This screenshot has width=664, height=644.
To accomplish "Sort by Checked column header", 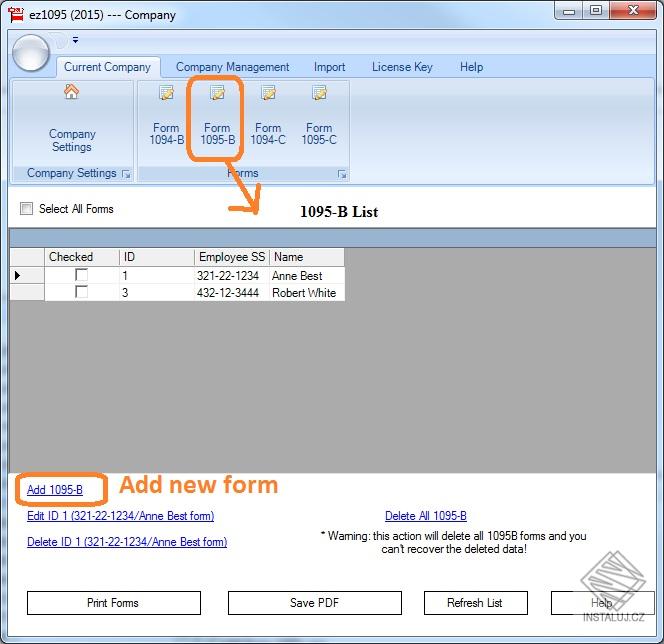I will (82, 257).
